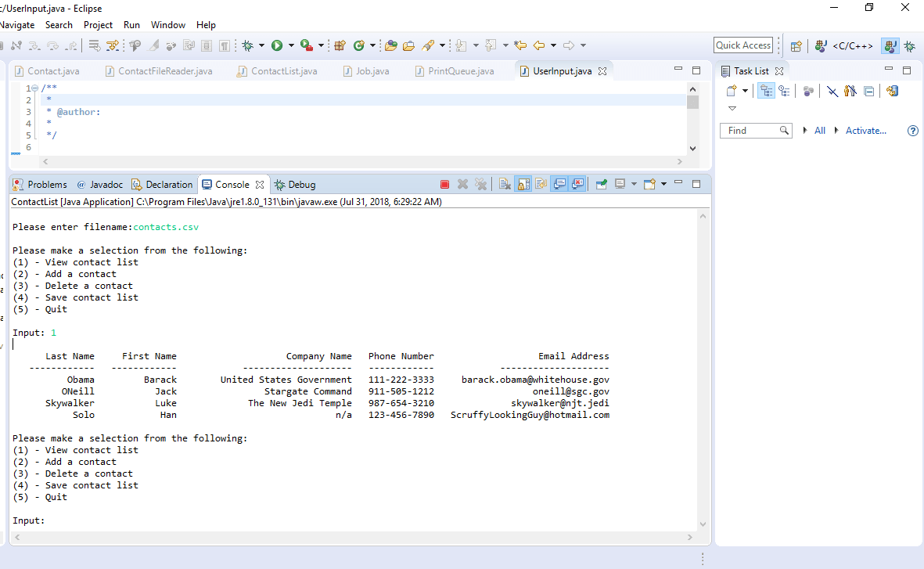
Task: Maximize the Console view panel
Action: tap(696, 184)
